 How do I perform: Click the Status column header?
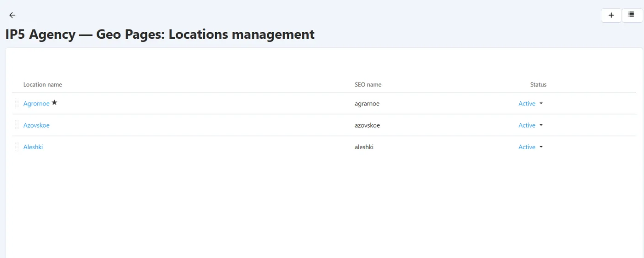click(538, 85)
